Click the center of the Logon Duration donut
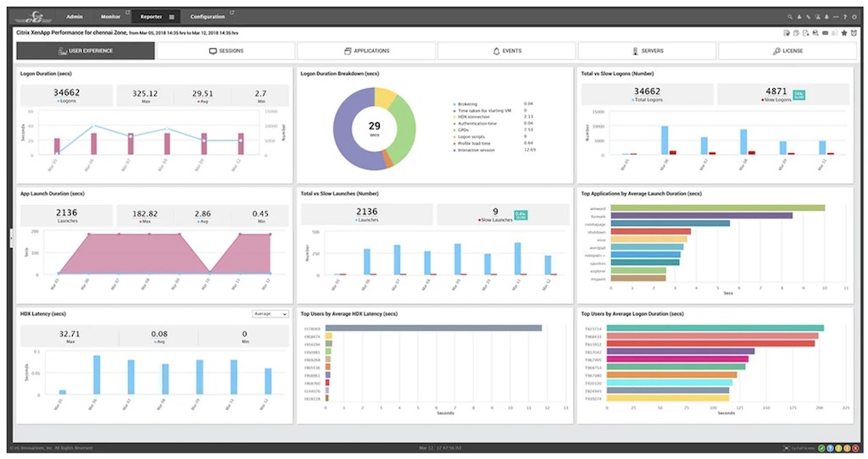 (x=374, y=128)
